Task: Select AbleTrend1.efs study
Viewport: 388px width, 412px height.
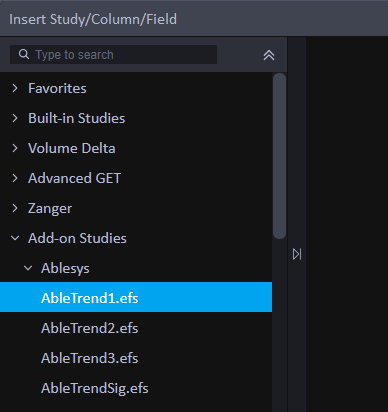Action: (136, 297)
